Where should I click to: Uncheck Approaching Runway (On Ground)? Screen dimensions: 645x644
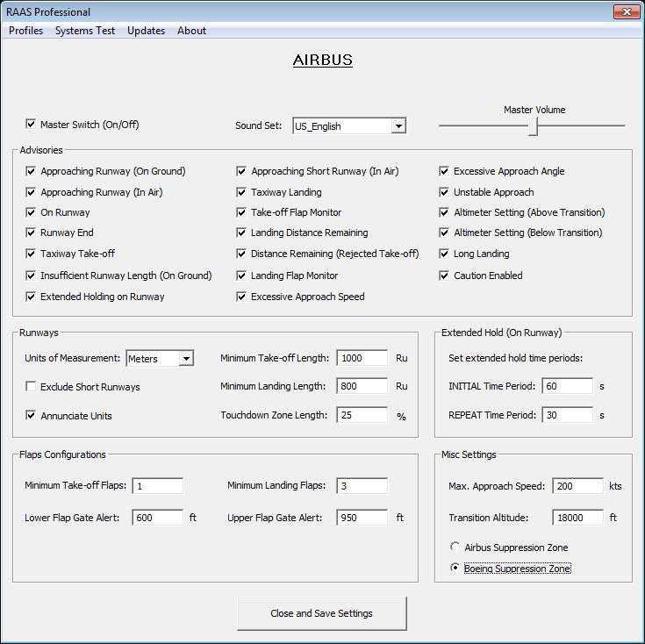pyautogui.click(x=31, y=171)
